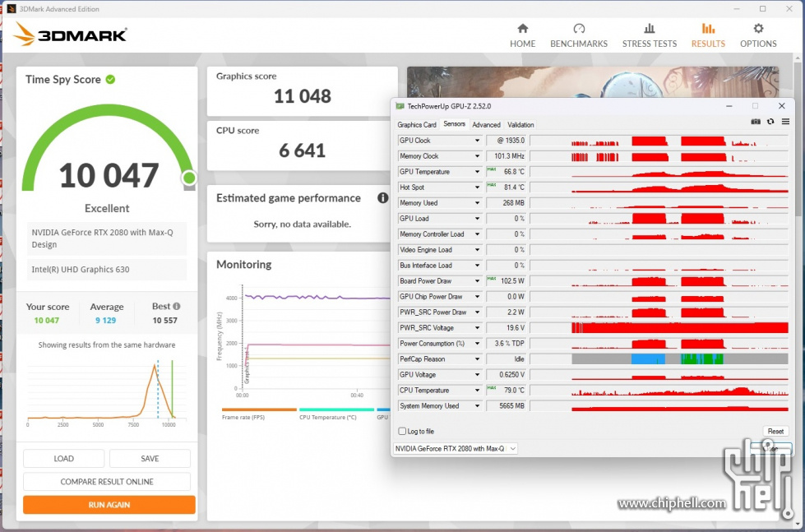Click the Monitoring frequency graph
This screenshot has width=805, height=532.
click(x=305, y=341)
